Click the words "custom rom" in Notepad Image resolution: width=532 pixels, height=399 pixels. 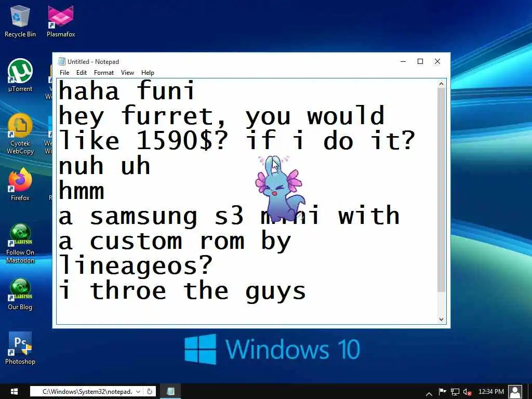[x=167, y=241]
